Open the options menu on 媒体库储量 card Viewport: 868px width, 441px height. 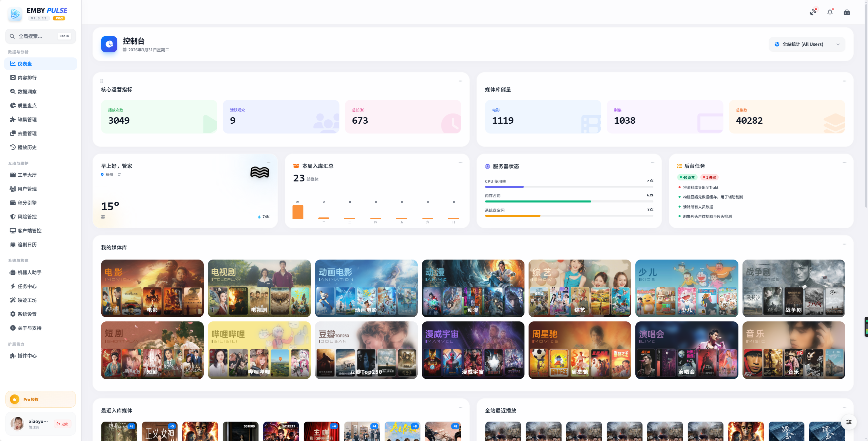point(844,81)
